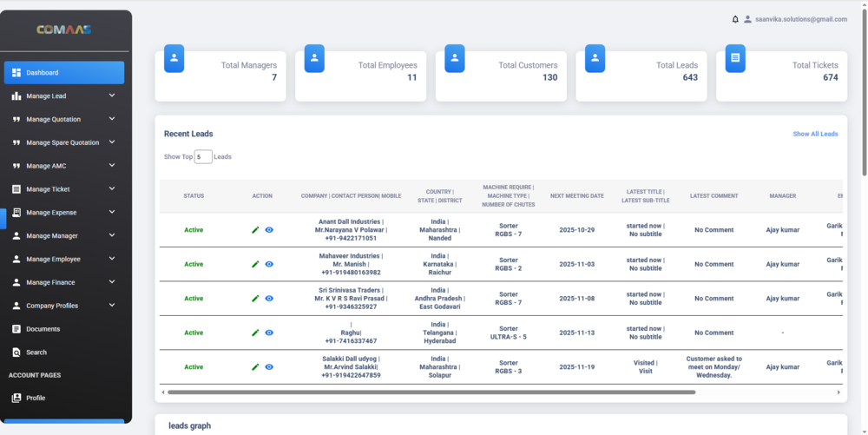Expand the Company Profiles chevron
Screen dimensions: 868x435
click(x=112, y=305)
